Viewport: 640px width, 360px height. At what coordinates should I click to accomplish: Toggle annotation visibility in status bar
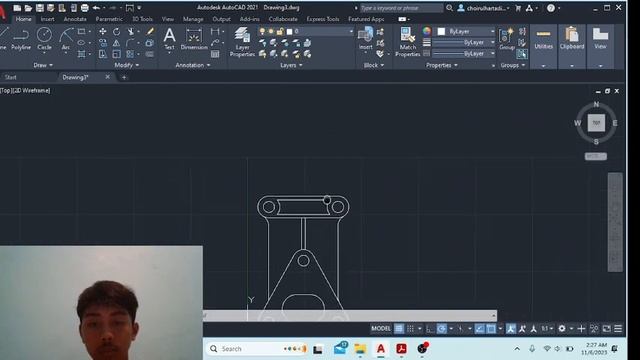(x=511, y=329)
